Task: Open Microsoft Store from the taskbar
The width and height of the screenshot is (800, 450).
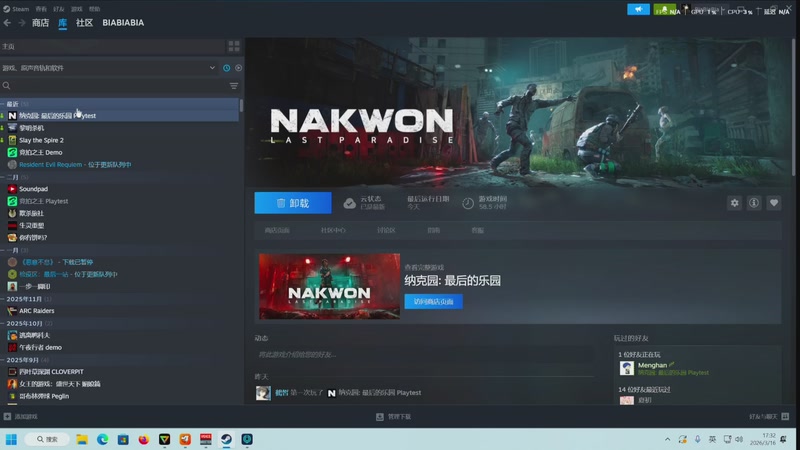Action: pyautogui.click(x=123, y=439)
